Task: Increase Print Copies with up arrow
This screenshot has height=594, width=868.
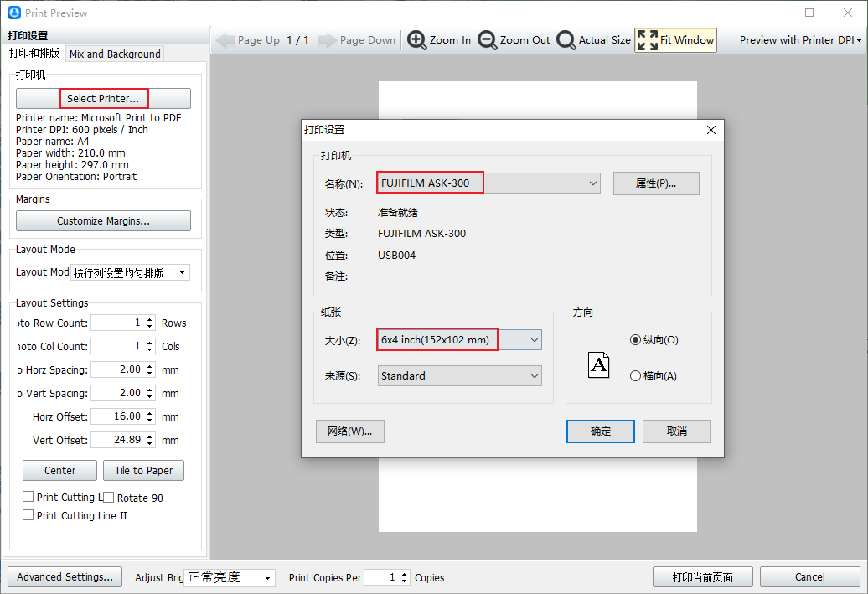Action: pyautogui.click(x=405, y=574)
